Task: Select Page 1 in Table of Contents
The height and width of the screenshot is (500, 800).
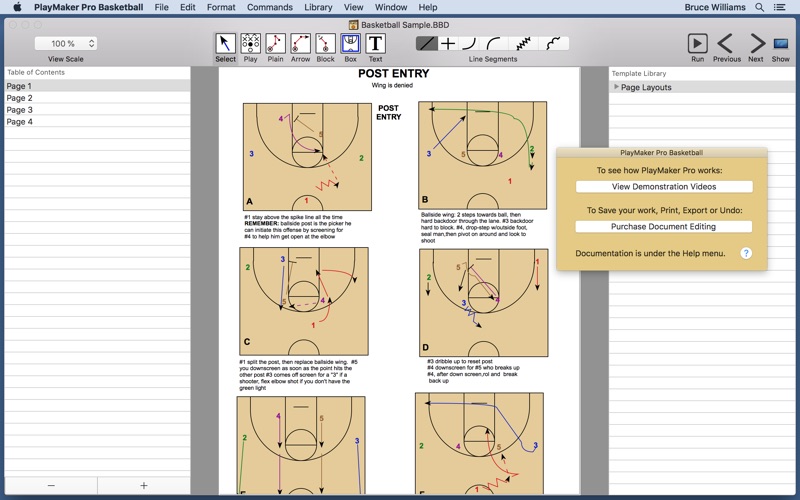Action: pyautogui.click(x=97, y=86)
